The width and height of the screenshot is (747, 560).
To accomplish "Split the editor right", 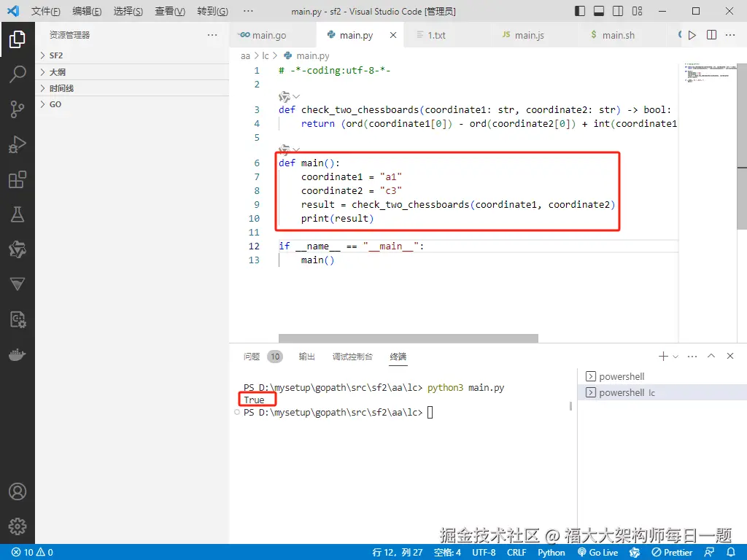I will (x=711, y=35).
